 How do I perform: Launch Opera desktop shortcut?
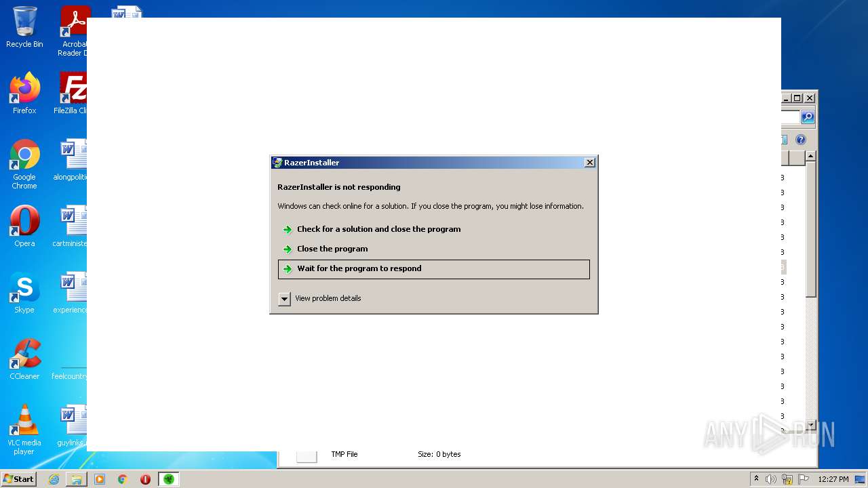click(24, 226)
